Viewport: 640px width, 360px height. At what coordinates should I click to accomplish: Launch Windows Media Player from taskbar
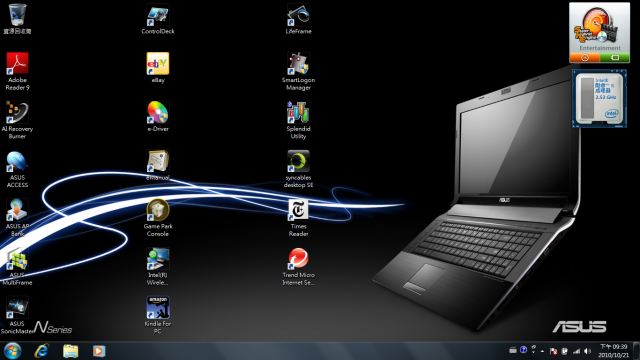[99, 351]
